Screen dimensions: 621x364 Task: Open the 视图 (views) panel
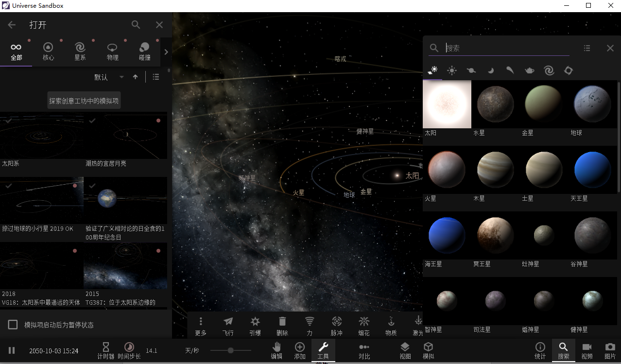pos(405,350)
